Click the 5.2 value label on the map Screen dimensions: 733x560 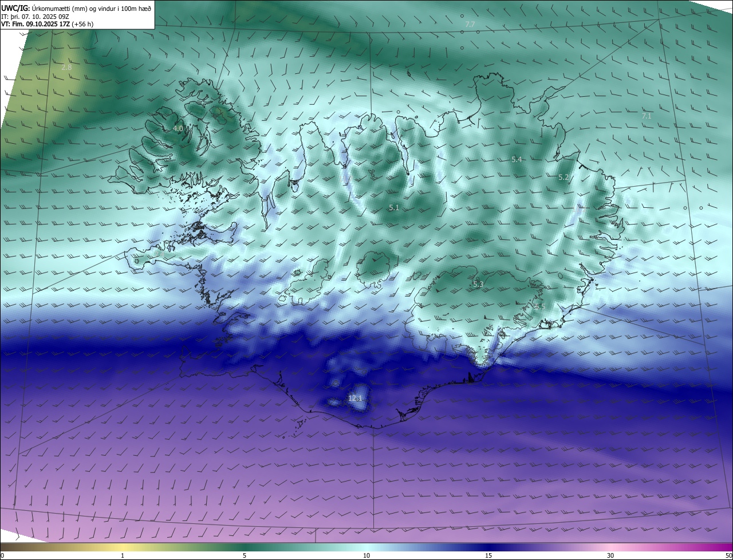click(x=563, y=178)
